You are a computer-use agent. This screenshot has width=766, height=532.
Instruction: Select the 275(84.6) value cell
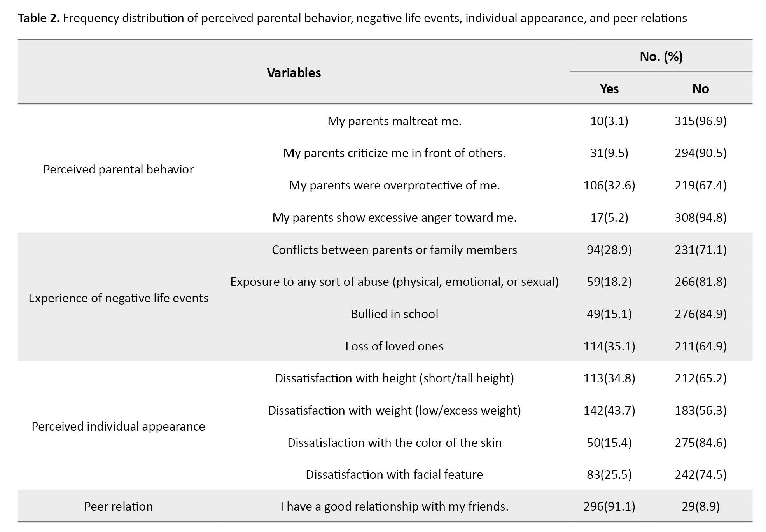click(700, 443)
